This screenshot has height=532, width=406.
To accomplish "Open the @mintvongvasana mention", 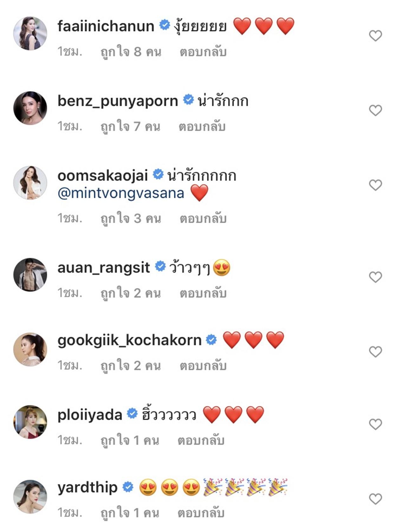I will point(121,193).
